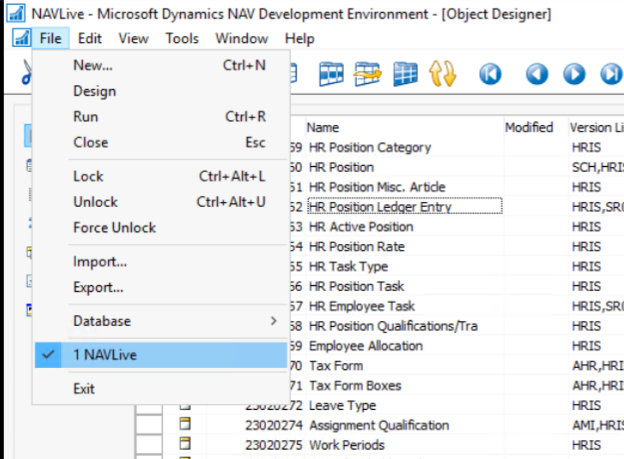Select the HR Task Type row
The image size is (624, 459).
click(405, 266)
